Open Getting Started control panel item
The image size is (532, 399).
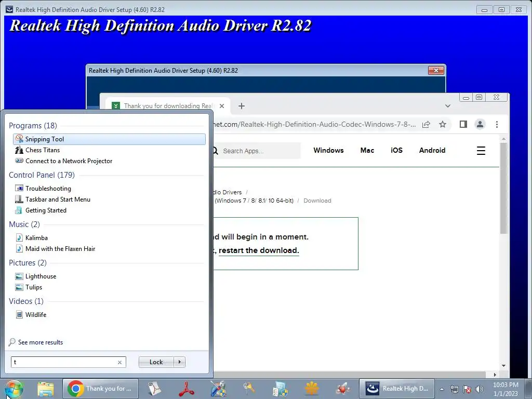point(46,210)
